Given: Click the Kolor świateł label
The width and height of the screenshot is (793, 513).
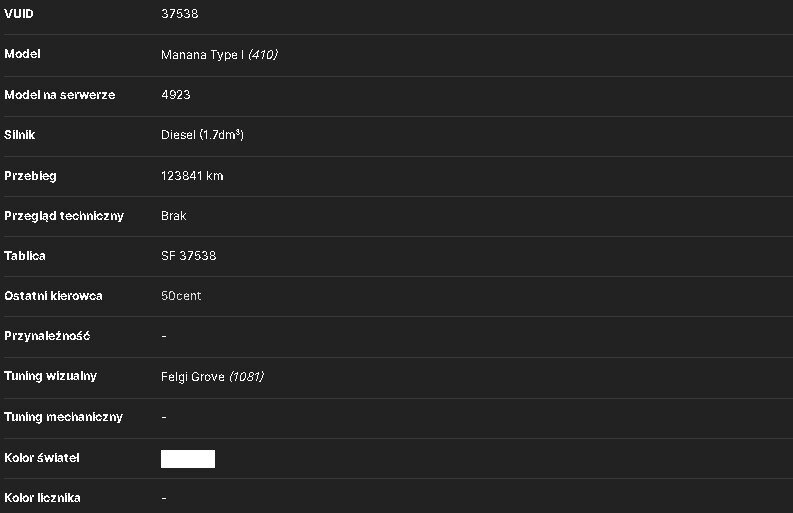Looking at the screenshot, I should (x=42, y=458).
